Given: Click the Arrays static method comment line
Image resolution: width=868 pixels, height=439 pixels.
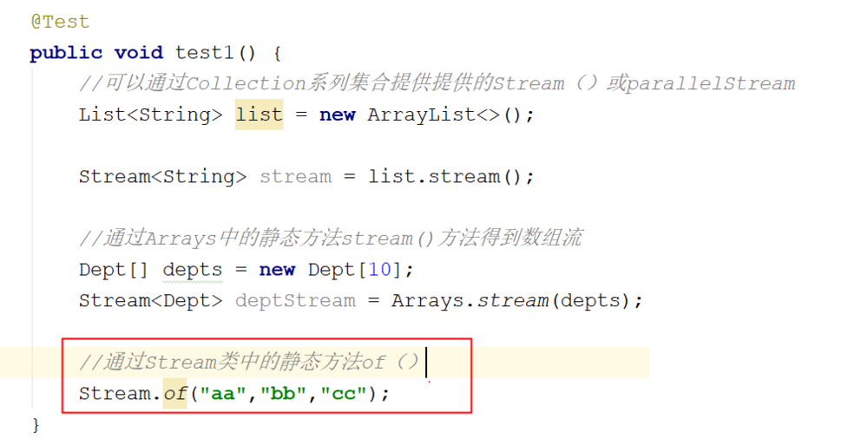Looking at the screenshot, I should point(331,239).
